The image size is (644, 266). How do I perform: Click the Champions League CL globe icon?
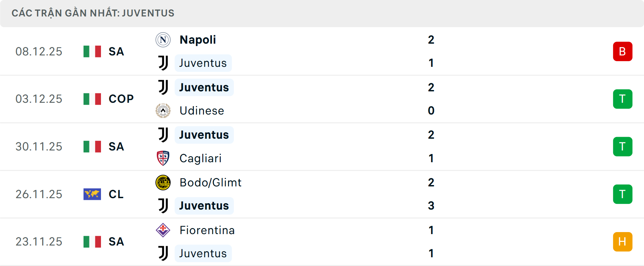pyautogui.click(x=92, y=194)
